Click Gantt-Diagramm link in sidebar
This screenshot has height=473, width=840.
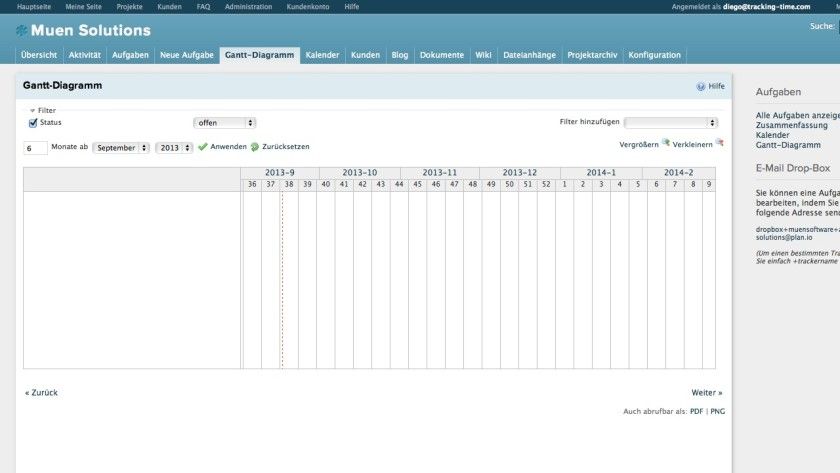click(x=788, y=145)
